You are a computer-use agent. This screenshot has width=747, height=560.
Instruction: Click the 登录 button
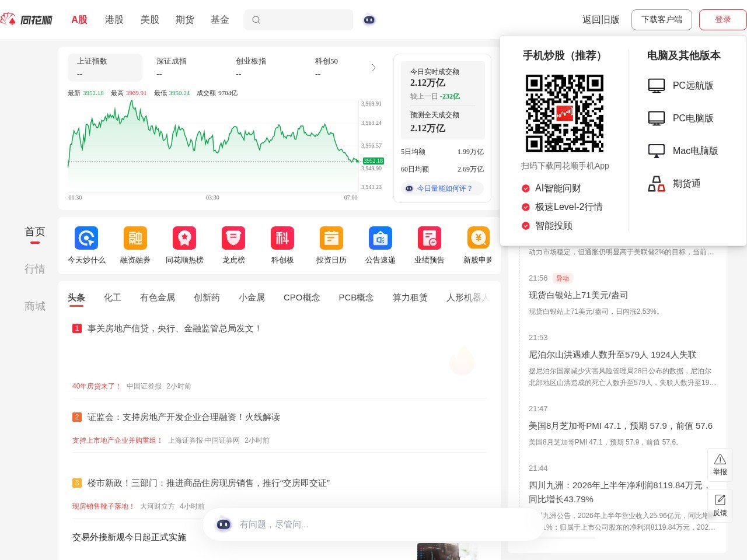[723, 20]
